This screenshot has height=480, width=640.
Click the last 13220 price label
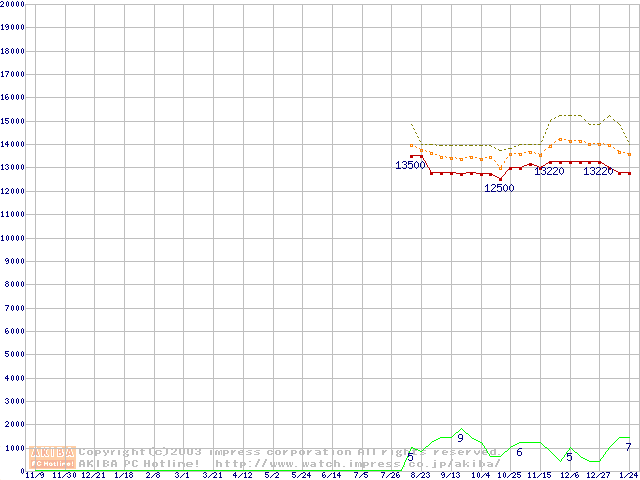point(598,171)
